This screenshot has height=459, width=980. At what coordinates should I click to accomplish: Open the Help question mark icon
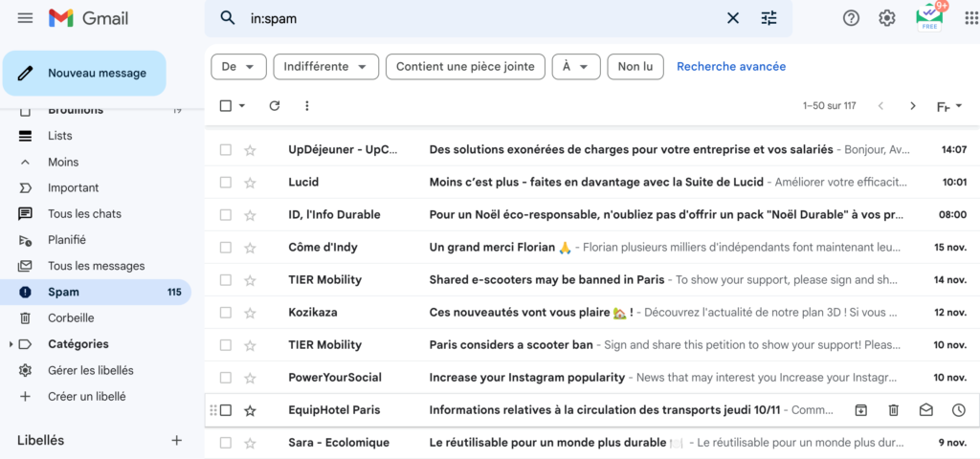point(851,18)
